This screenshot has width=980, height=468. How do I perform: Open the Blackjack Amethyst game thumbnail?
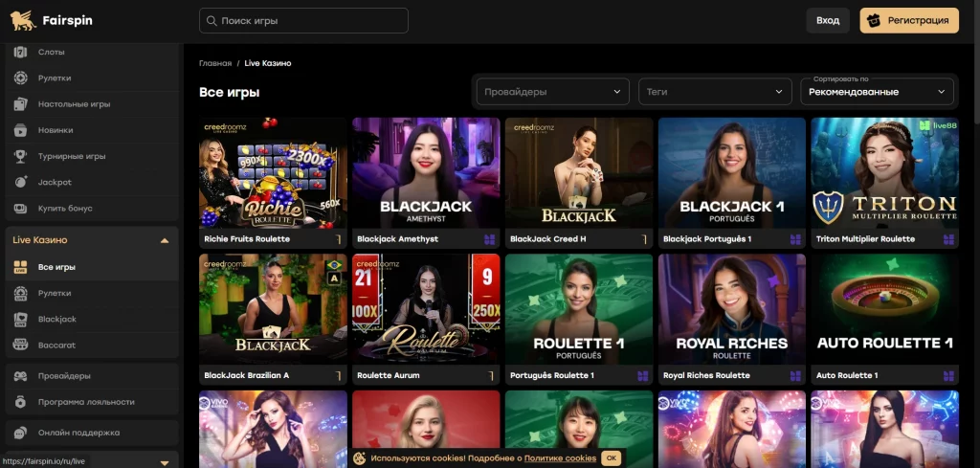point(426,173)
